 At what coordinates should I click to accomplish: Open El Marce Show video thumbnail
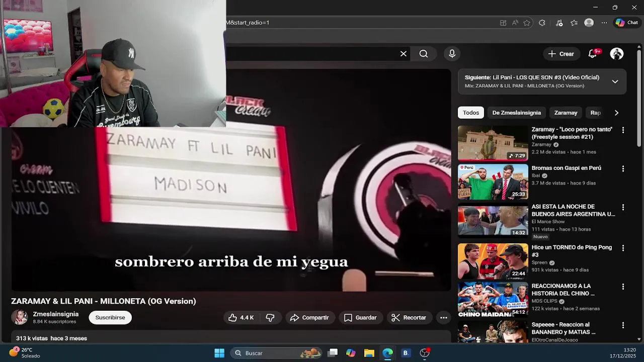tap(493, 221)
